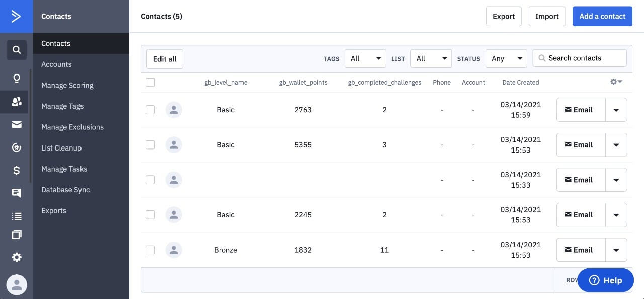Click the Add a contact button

coord(602,16)
